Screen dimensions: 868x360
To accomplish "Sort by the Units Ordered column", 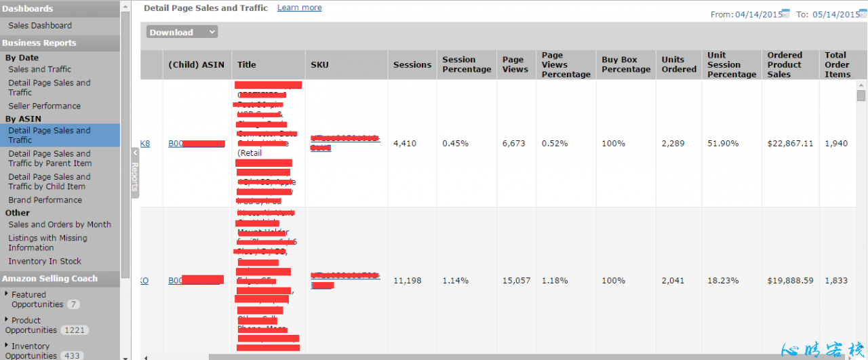I will tap(679, 64).
